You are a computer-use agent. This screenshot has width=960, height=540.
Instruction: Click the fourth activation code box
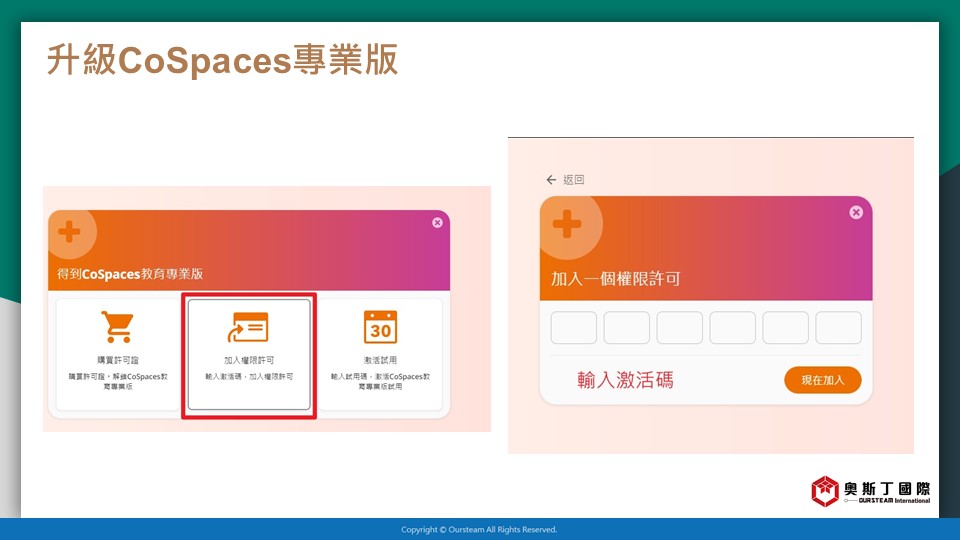pos(732,328)
